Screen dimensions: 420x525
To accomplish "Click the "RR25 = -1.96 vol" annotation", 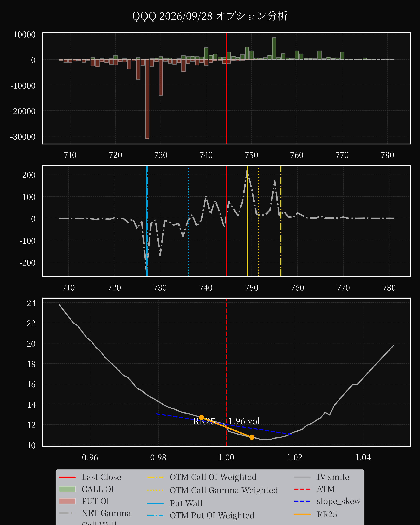I will click(x=226, y=421).
